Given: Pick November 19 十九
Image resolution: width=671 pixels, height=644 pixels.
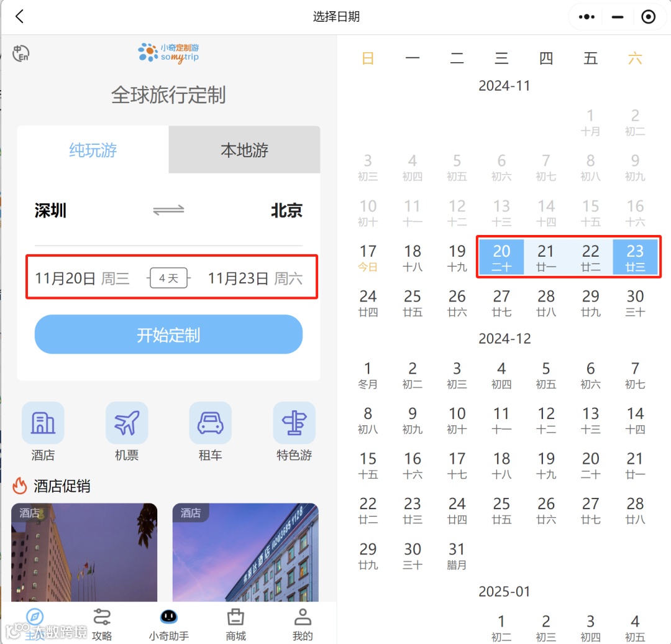Looking at the screenshot, I should 457,257.
